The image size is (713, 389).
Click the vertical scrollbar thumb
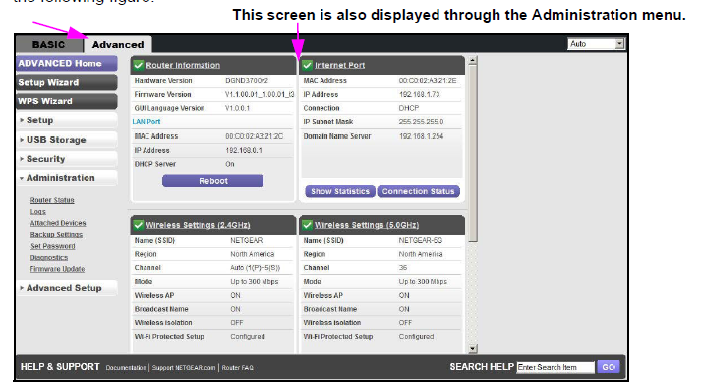[473, 154]
